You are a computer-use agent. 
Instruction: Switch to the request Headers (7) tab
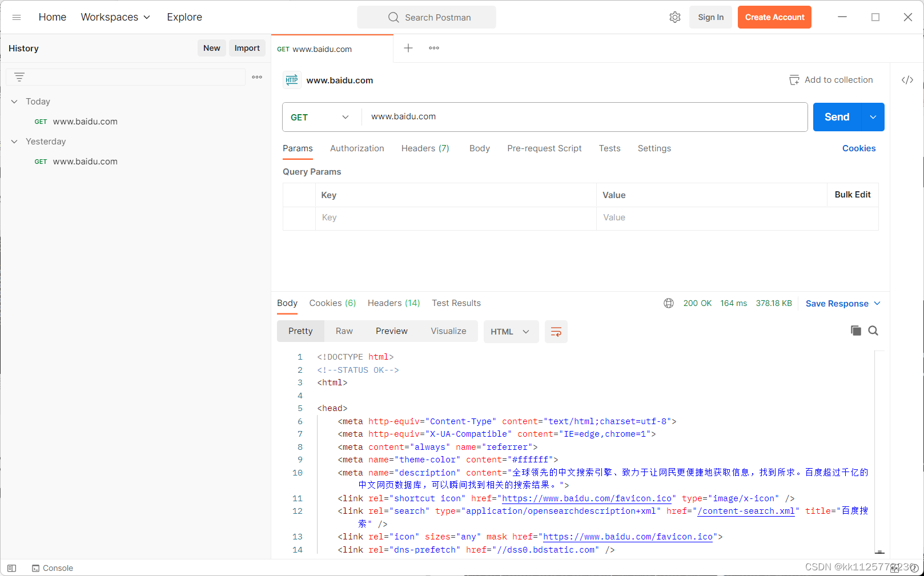(425, 148)
